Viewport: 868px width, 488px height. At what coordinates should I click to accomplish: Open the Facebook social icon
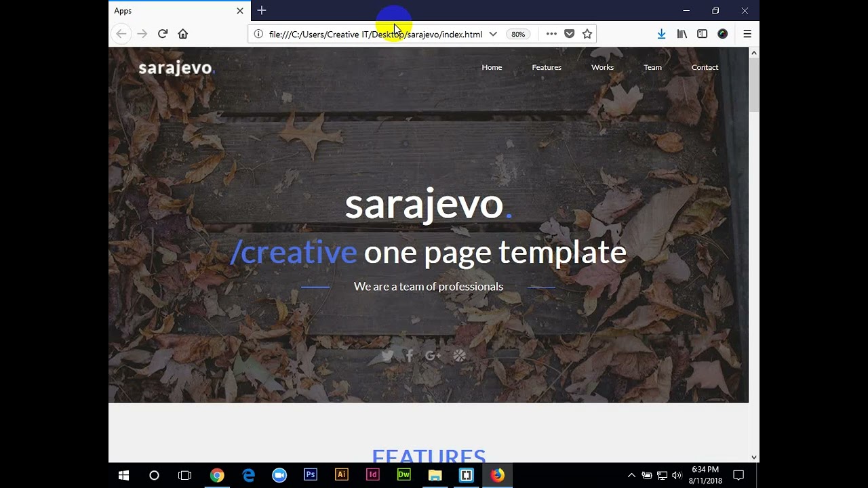(x=410, y=355)
